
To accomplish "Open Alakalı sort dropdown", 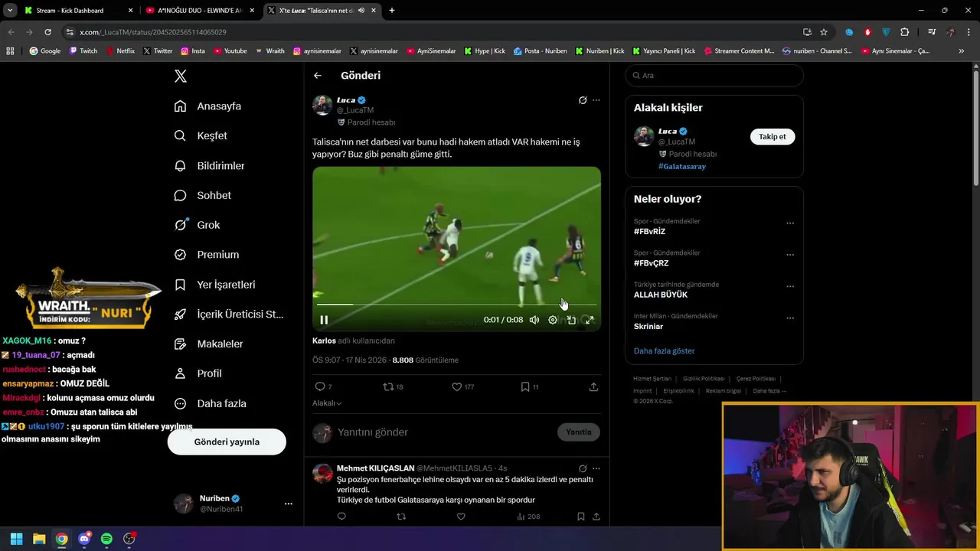I will (327, 403).
